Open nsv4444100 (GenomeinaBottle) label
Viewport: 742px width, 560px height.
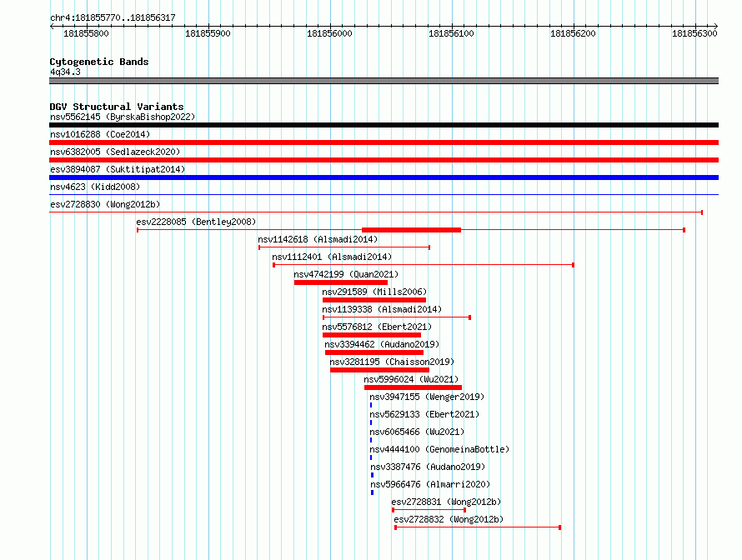tap(439, 449)
